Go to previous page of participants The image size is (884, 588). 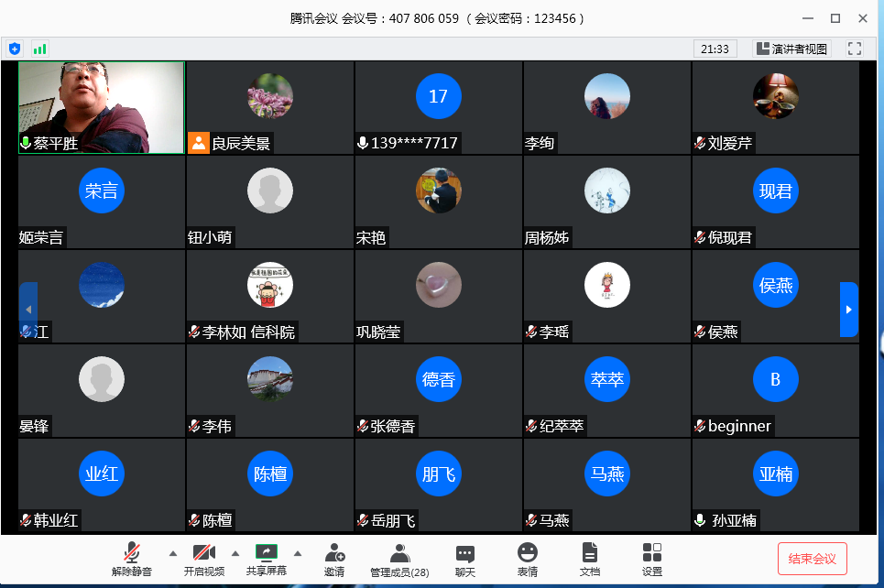click(28, 310)
